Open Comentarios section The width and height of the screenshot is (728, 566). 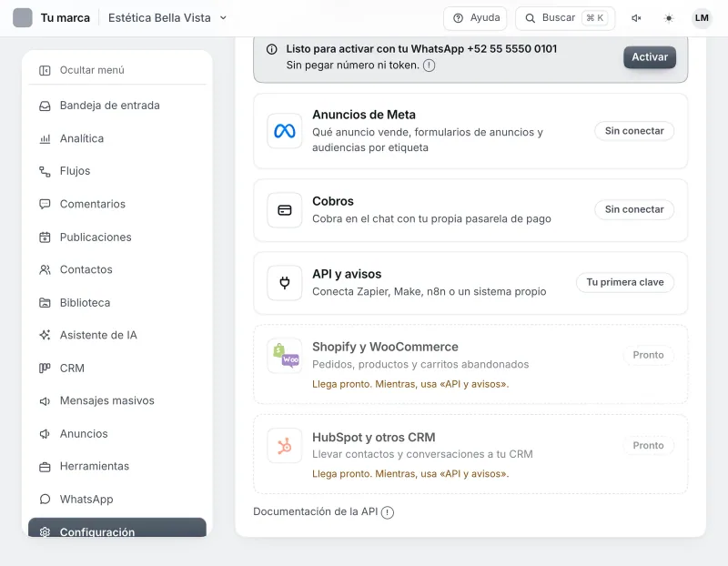pyautogui.click(x=117, y=204)
